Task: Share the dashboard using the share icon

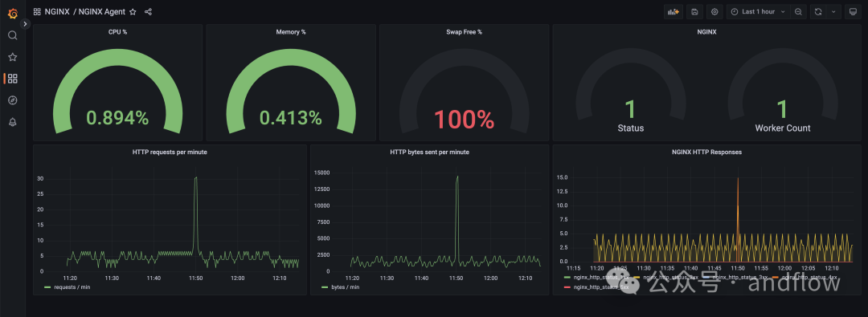Action: (149, 11)
